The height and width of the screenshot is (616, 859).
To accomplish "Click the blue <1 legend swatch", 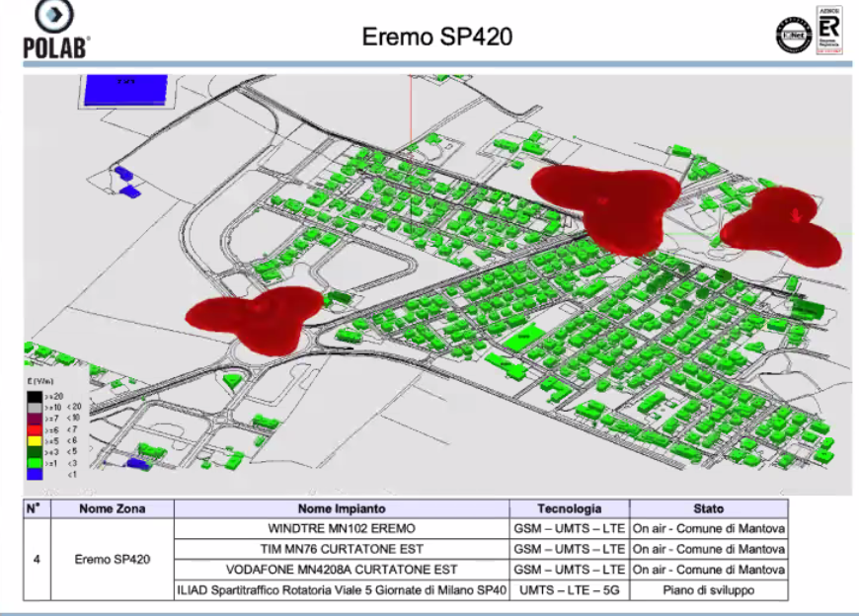I will 37,473.
